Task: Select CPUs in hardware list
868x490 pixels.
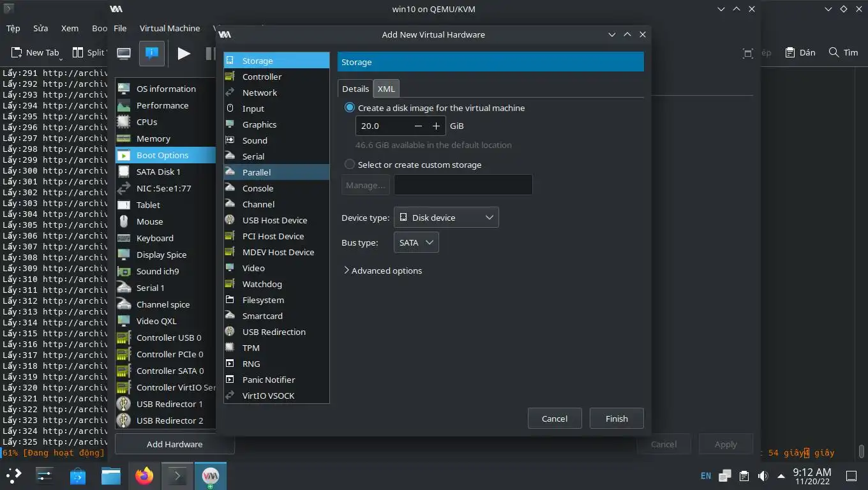Action: (x=166, y=122)
